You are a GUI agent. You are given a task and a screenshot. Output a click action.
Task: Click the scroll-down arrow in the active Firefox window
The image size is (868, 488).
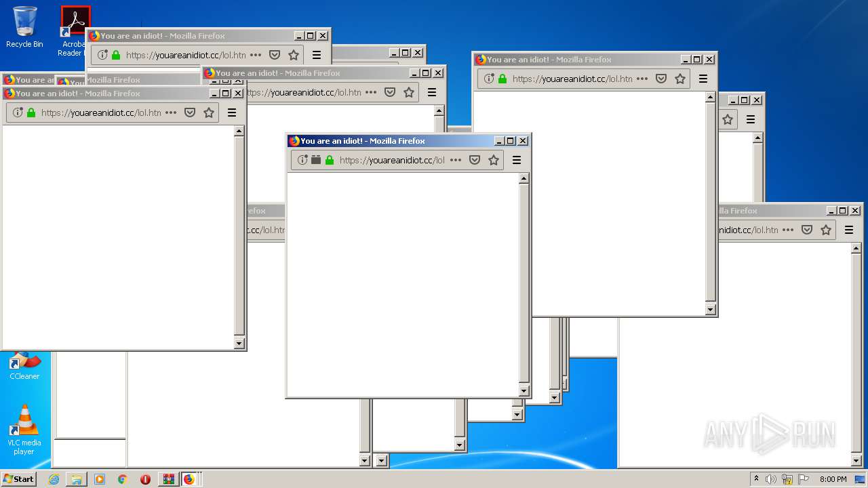pyautogui.click(x=524, y=391)
